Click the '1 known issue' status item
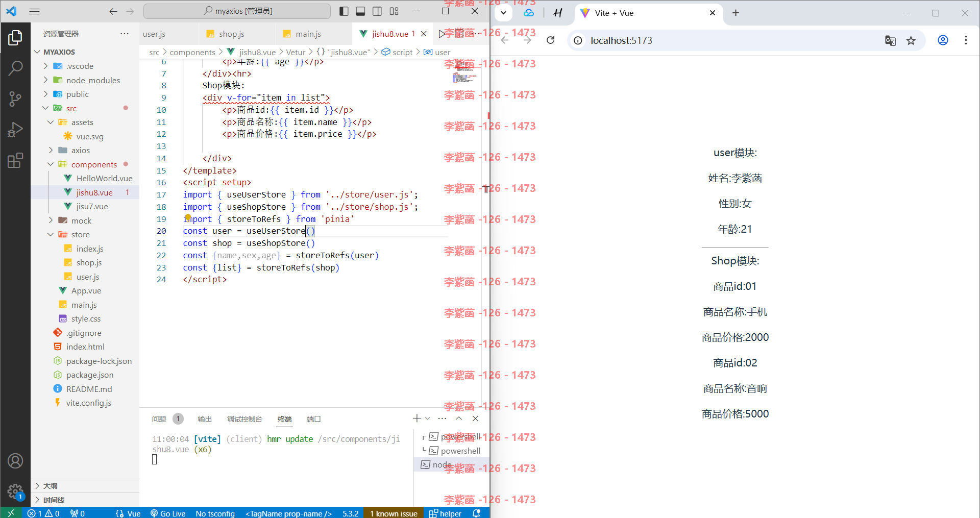 pos(394,513)
